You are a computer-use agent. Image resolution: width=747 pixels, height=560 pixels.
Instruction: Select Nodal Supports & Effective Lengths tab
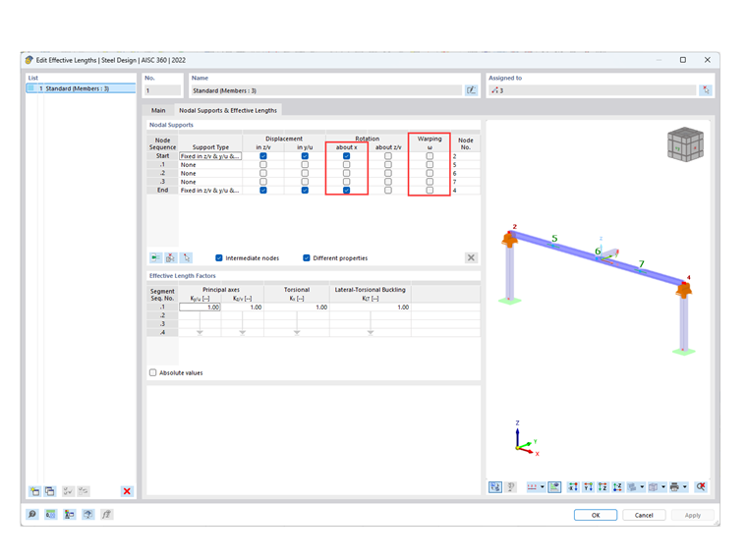coord(228,110)
